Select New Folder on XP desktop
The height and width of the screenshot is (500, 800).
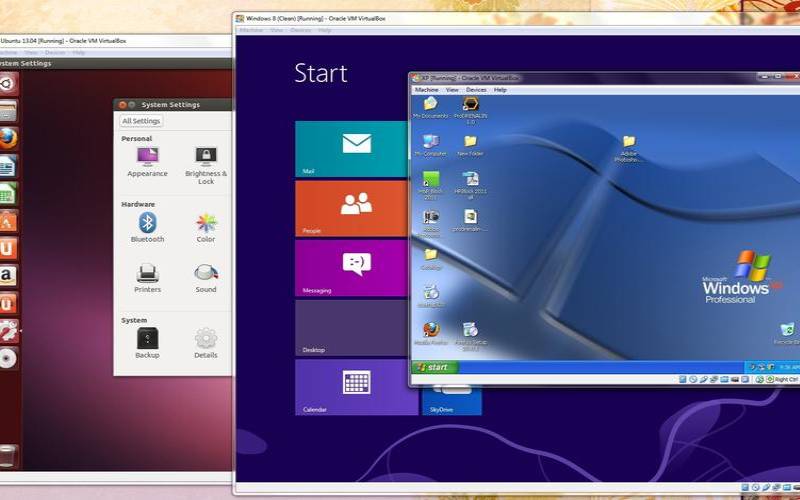(x=470, y=145)
